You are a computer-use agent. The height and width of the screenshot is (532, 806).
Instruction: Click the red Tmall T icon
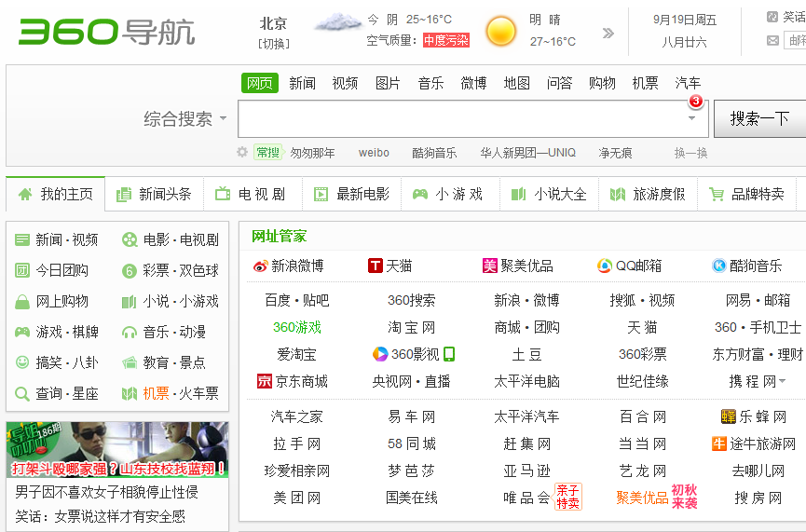[x=376, y=266]
